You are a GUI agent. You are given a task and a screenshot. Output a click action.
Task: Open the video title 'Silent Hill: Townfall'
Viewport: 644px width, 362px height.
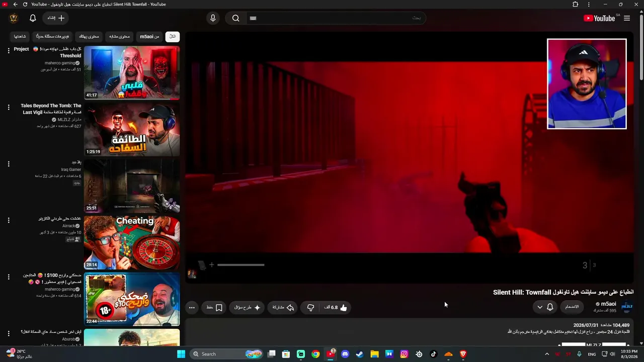click(563, 292)
